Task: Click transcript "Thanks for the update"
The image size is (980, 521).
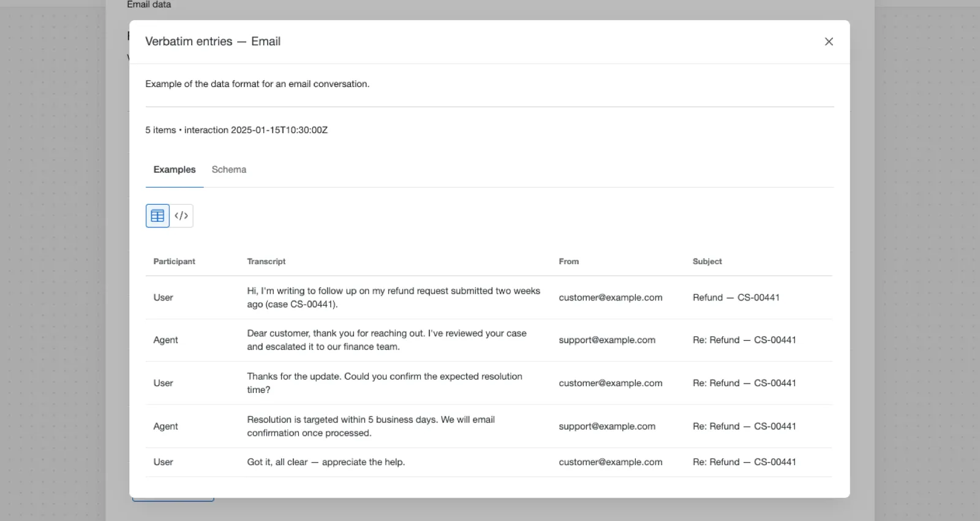Action: (x=385, y=383)
